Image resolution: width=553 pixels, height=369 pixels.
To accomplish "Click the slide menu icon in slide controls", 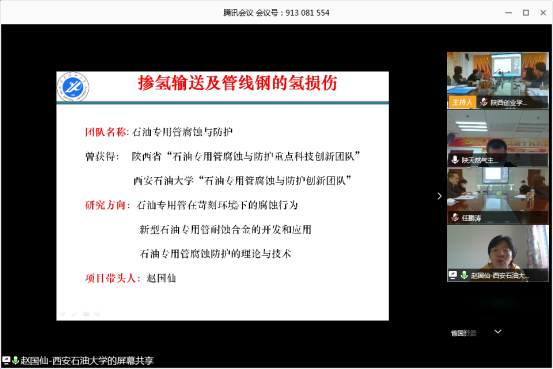I will click(x=86, y=314).
